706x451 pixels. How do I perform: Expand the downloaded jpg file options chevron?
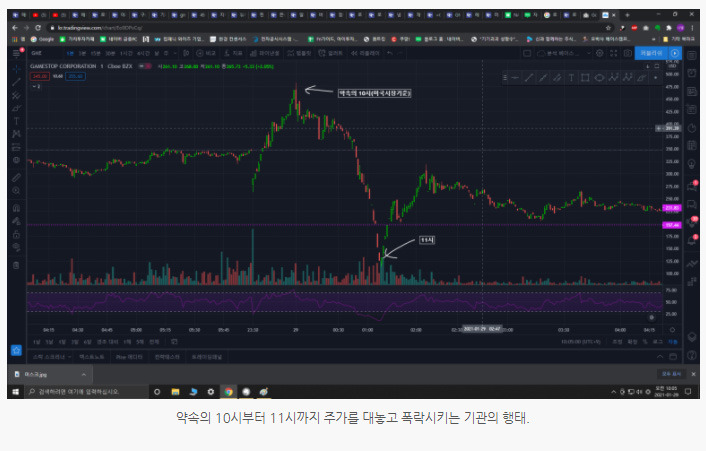pyautogui.click(x=84, y=374)
